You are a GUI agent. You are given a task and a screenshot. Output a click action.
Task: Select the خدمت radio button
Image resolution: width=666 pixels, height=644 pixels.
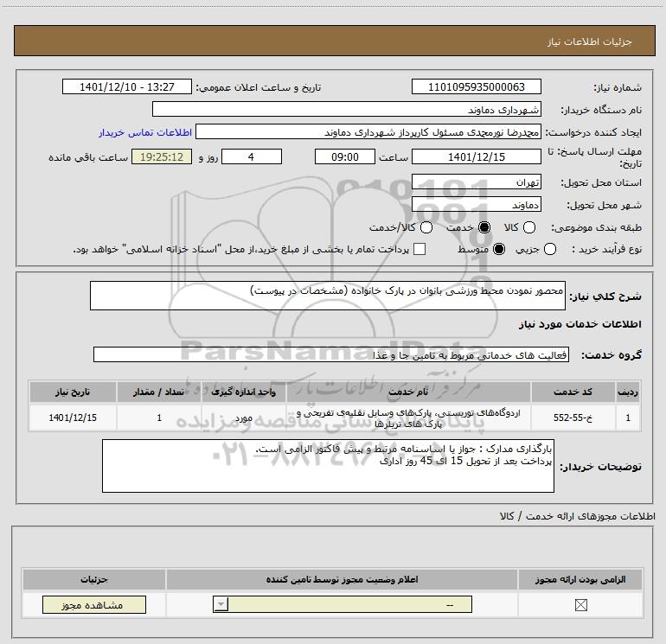pyautogui.click(x=483, y=227)
